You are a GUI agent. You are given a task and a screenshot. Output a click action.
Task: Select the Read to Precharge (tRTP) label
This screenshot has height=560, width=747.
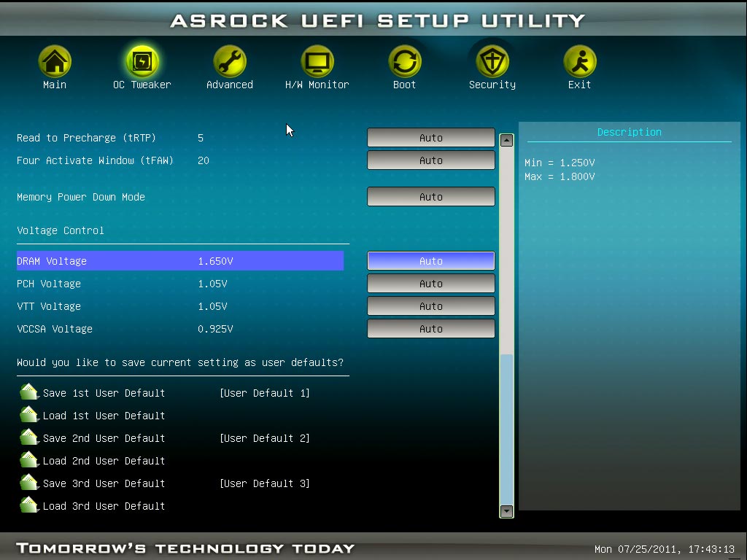(86, 138)
